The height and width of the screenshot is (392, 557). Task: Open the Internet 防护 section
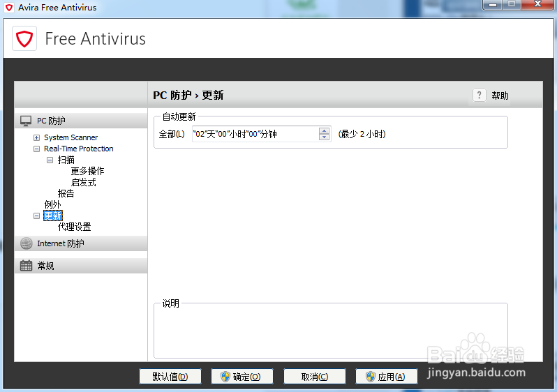coord(81,243)
